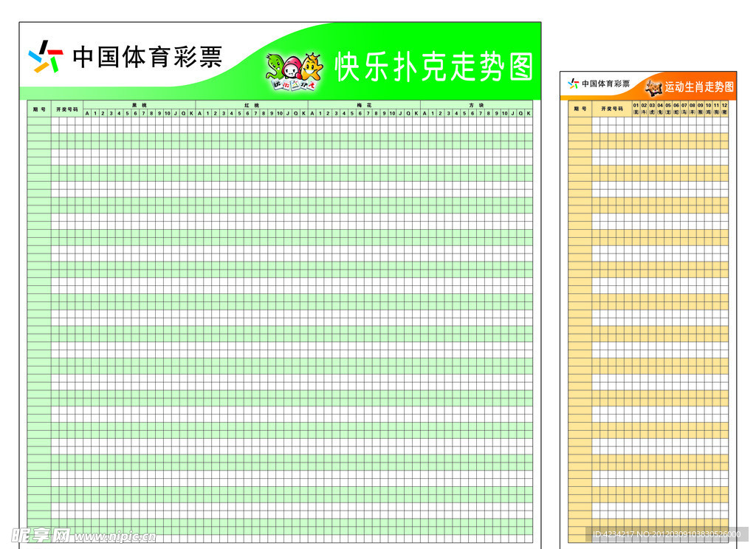The height and width of the screenshot is (549, 756).
Task: Click the China Sports Lottery star logo on the green chart
Action: [x=46, y=56]
